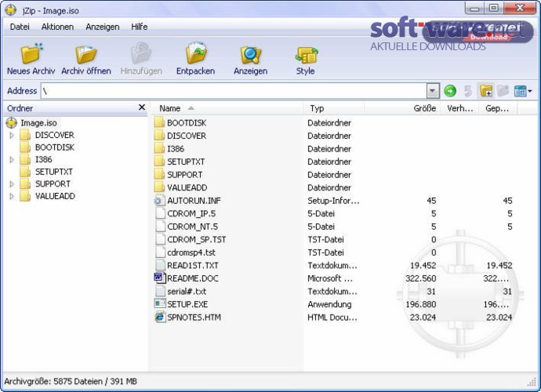The height and width of the screenshot is (392, 541).
Task: Open the Address bar dropdown arrow
Action: tap(432, 91)
